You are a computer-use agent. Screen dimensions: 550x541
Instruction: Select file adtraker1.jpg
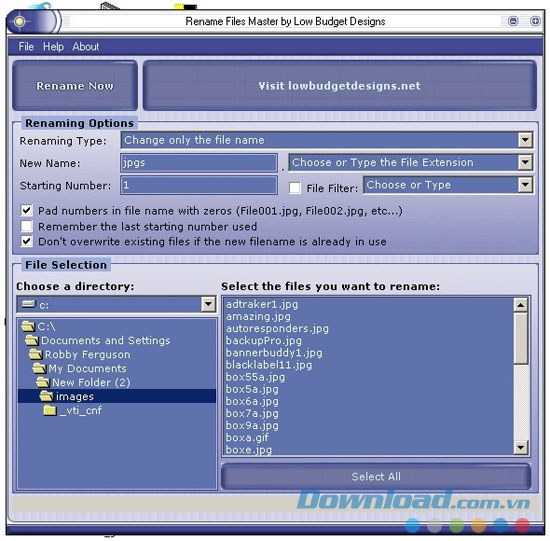[x=262, y=304]
